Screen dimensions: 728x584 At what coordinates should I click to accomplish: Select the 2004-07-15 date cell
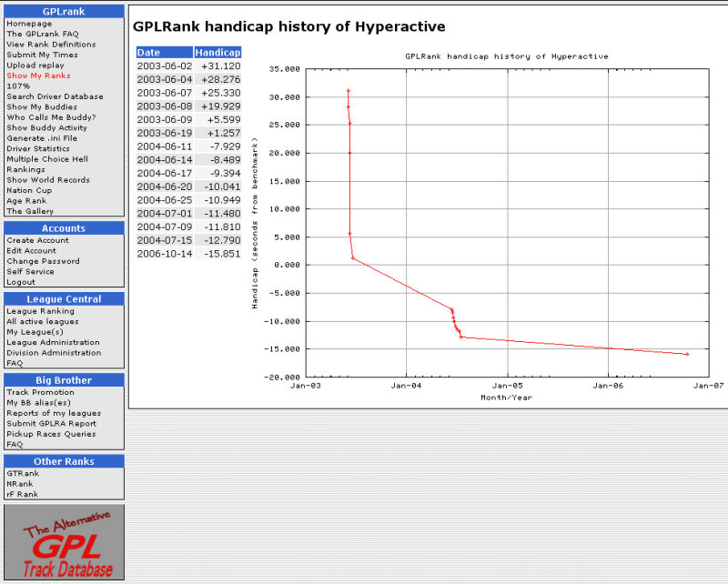point(165,240)
